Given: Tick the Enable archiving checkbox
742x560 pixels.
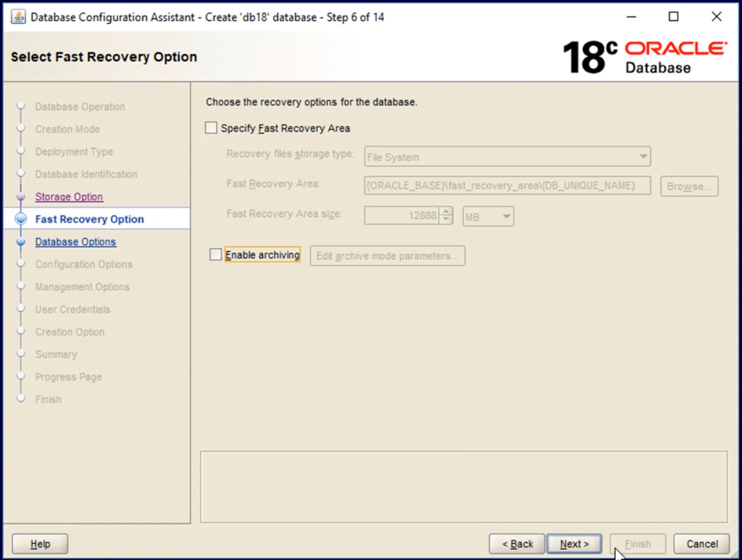Looking at the screenshot, I should point(216,255).
